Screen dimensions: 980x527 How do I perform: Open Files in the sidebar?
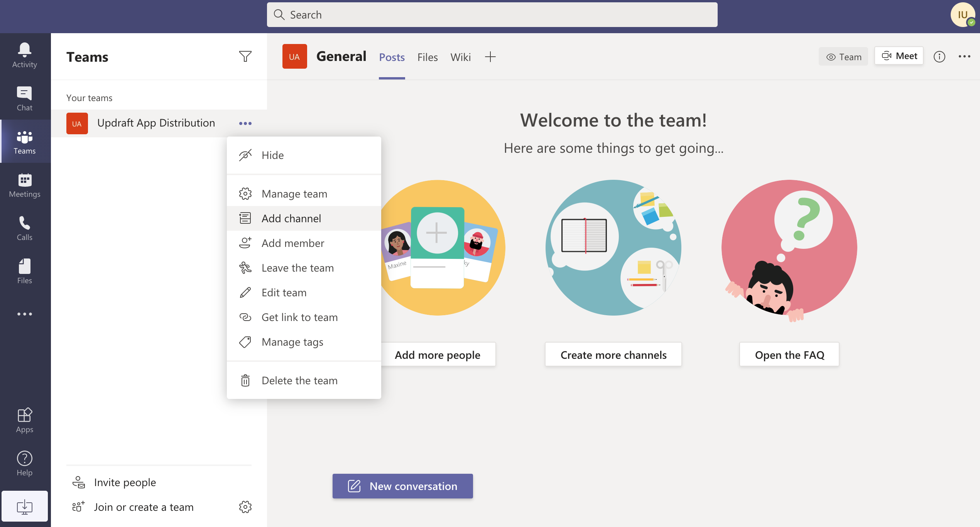(25, 271)
